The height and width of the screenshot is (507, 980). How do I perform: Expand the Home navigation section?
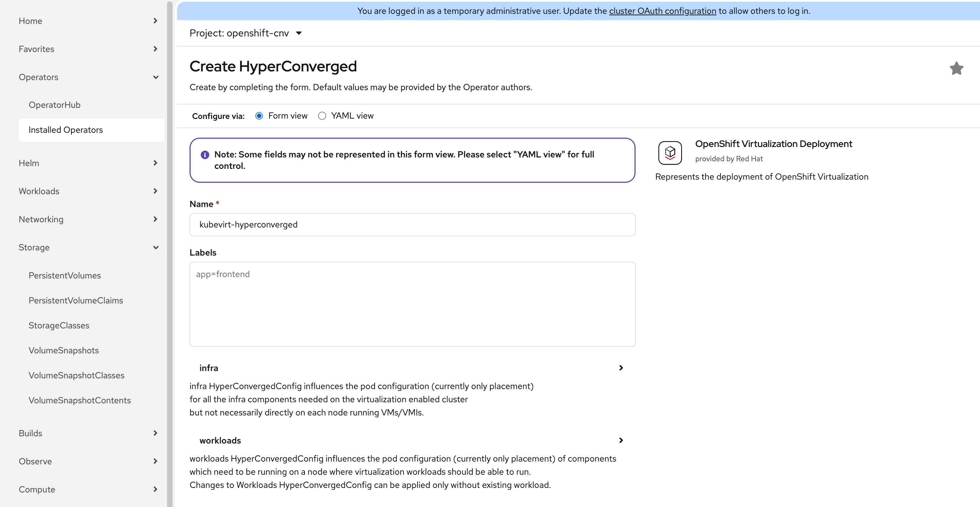pyautogui.click(x=88, y=21)
